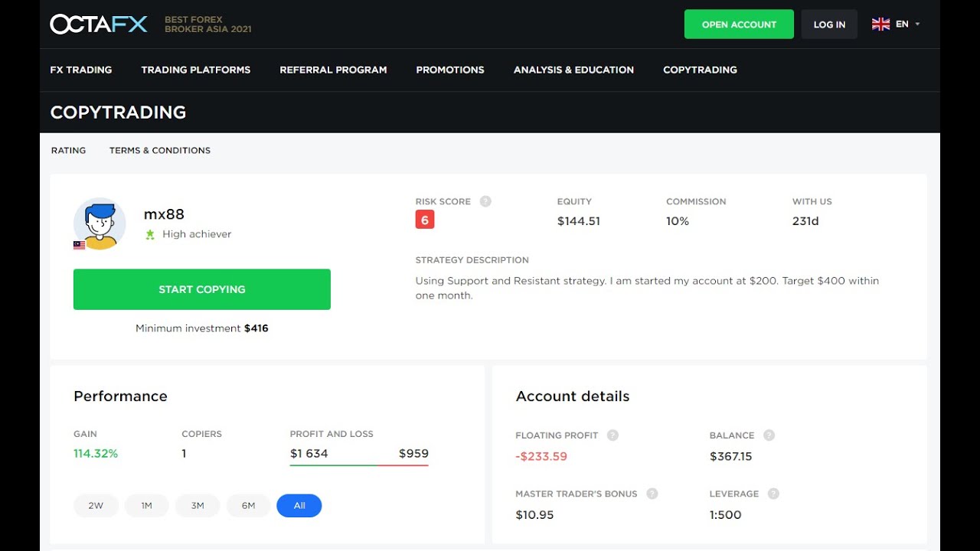The height and width of the screenshot is (551, 980).
Task: Click the Performance section heading
Action: click(x=120, y=396)
